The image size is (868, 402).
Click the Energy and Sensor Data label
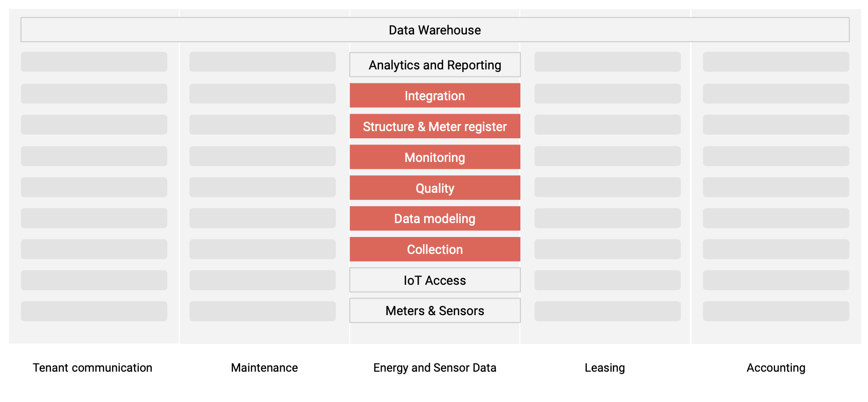[435, 368]
